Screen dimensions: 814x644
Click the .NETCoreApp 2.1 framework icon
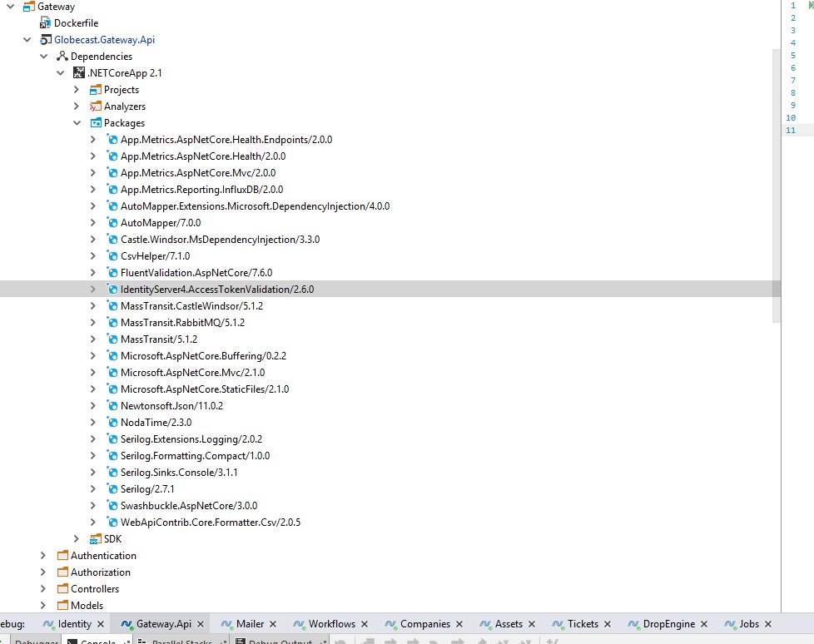pyautogui.click(x=79, y=72)
